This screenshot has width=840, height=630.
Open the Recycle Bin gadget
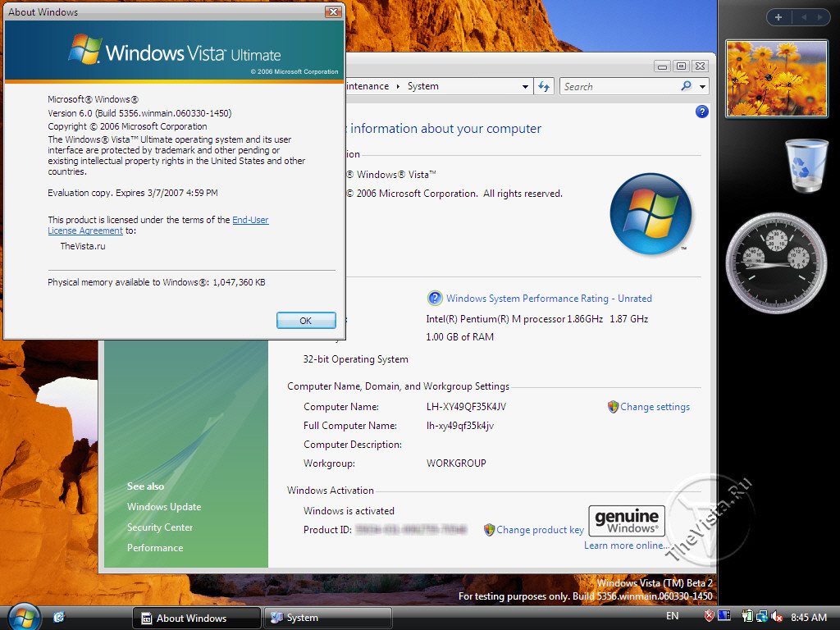click(x=806, y=166)
